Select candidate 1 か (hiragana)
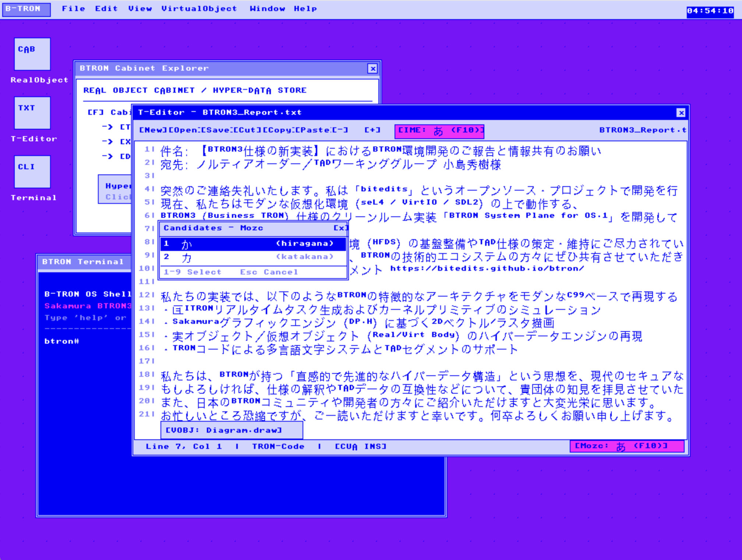 253,244
